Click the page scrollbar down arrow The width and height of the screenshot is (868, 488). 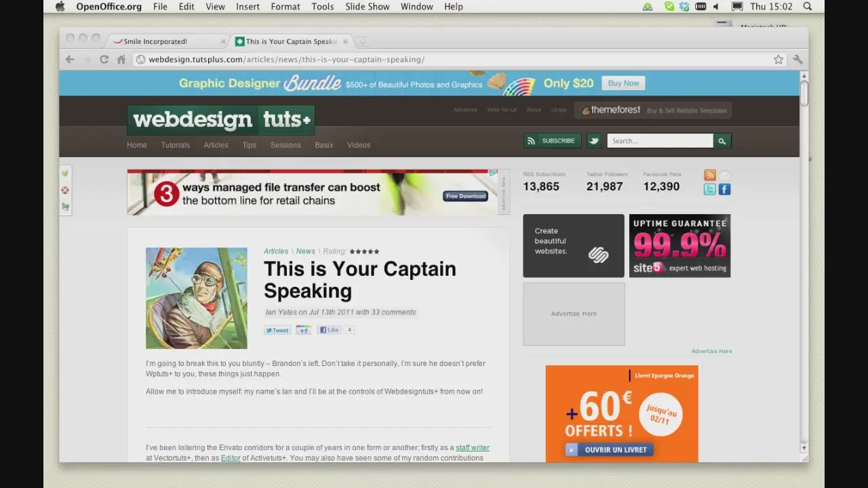(x=804, y=448)
